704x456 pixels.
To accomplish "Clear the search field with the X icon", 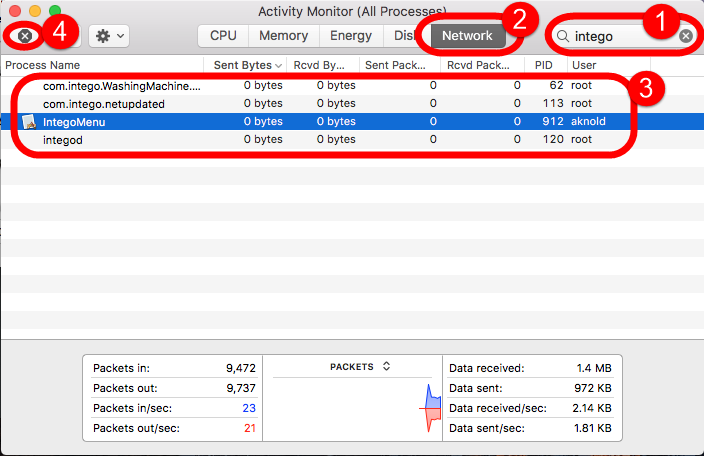I will click(x=685, y=36).
